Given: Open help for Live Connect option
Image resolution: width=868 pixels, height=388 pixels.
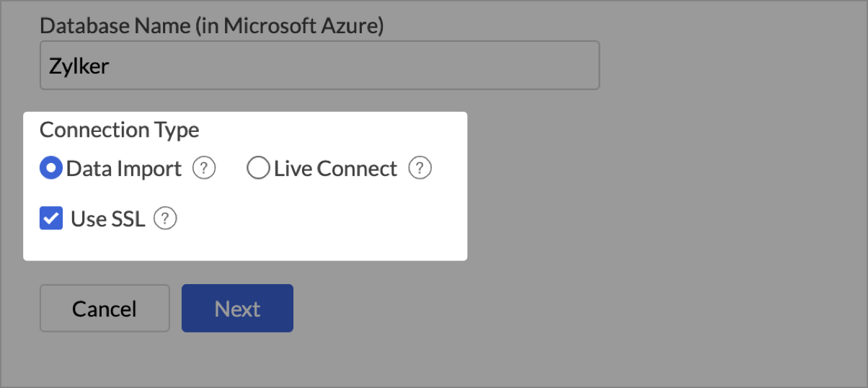Looking at the screenshot, I should pyautogui.click(x=420, y=169).
